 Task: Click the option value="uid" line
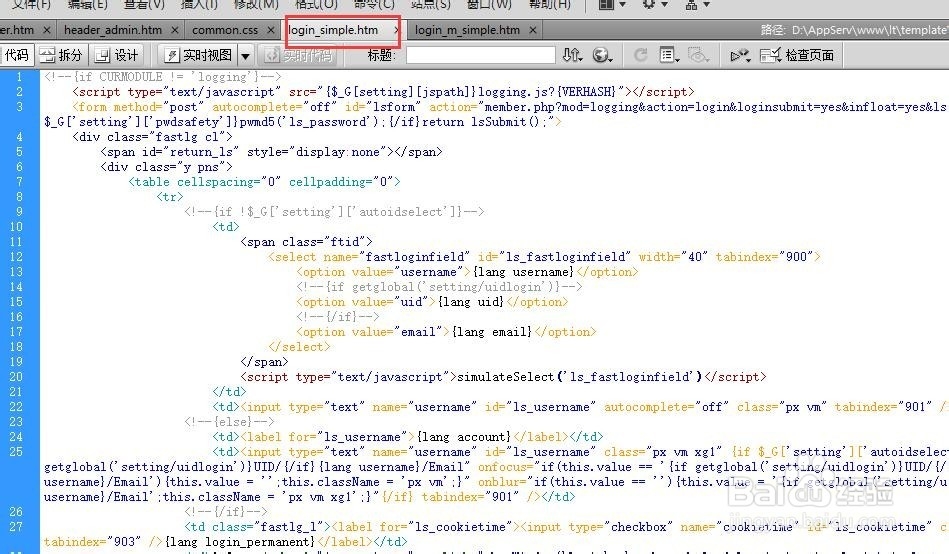point(432,302)
